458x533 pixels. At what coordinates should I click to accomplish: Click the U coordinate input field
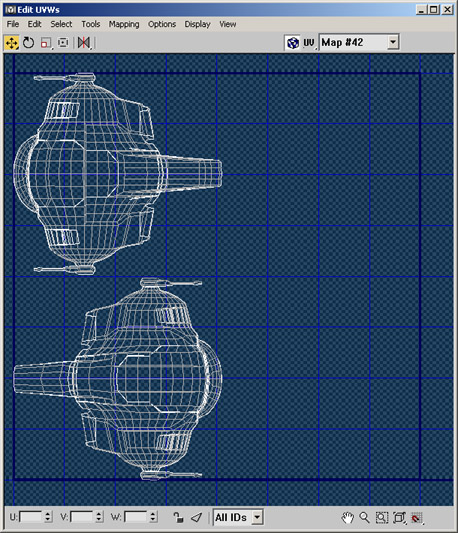coord(31,517)
